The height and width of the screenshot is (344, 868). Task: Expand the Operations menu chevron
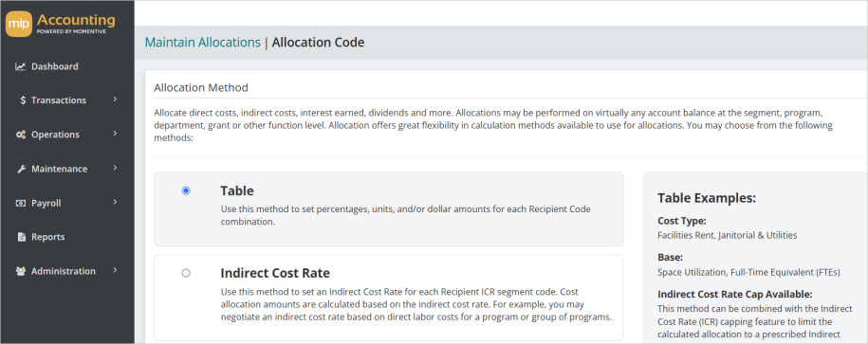[x=115, y=134]
